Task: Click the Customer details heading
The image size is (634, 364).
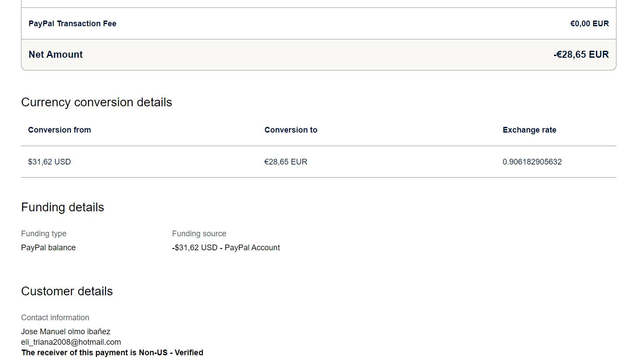Action: click(x=67, y=291)
